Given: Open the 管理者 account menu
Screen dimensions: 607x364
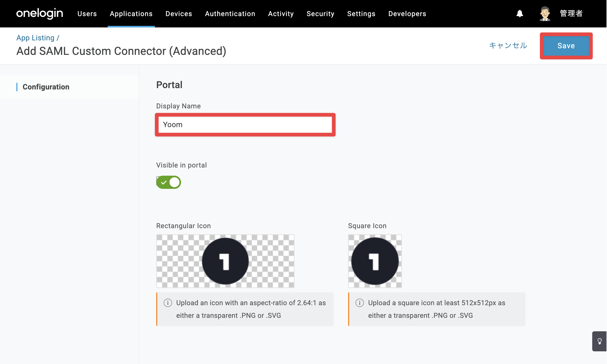Looking at the screenshot, I should [571, 13].
